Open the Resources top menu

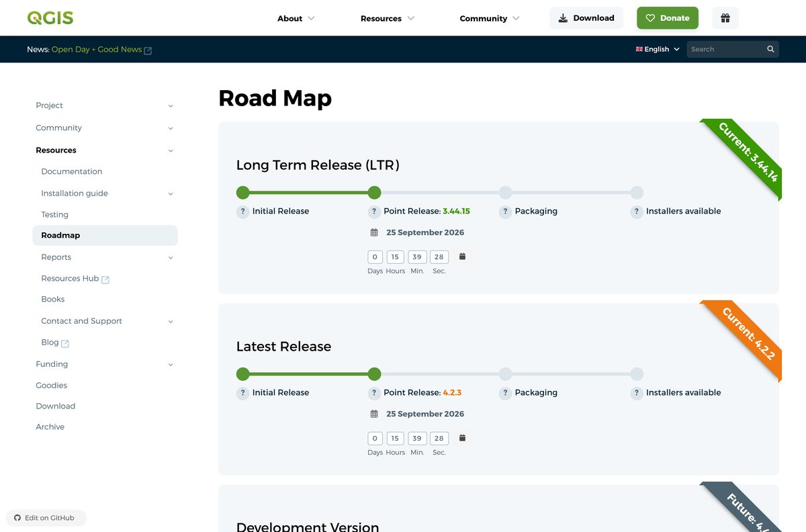(x=388, y=18)
